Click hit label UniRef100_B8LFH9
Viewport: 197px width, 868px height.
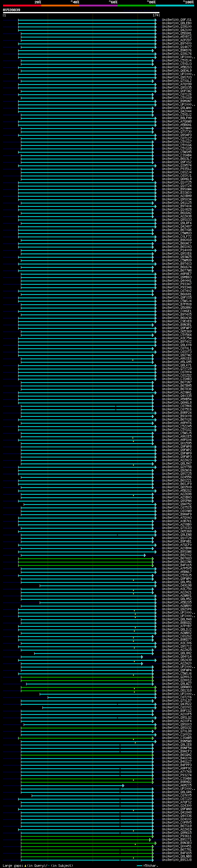pyautogui.click(x=176, y=118)
